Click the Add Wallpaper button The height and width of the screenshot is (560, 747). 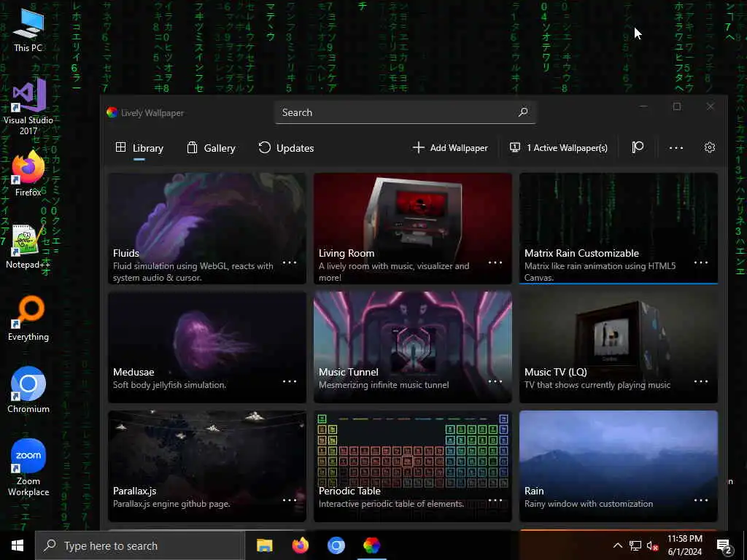click(450, 147)
